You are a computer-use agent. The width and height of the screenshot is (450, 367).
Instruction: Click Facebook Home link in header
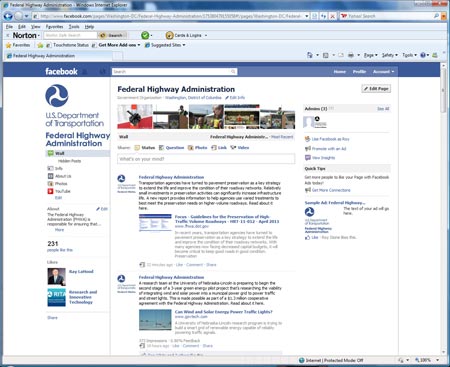coord(340,71)
